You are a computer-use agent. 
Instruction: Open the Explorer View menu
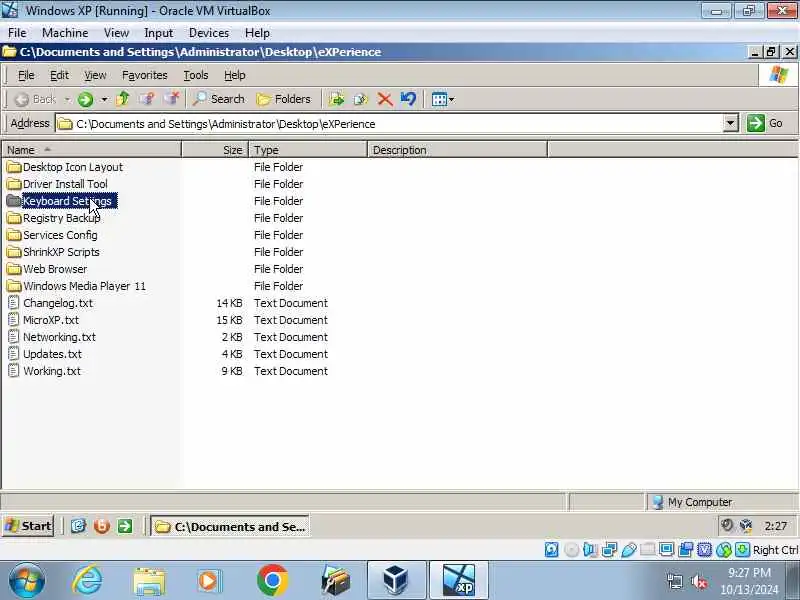click(95, 75)
